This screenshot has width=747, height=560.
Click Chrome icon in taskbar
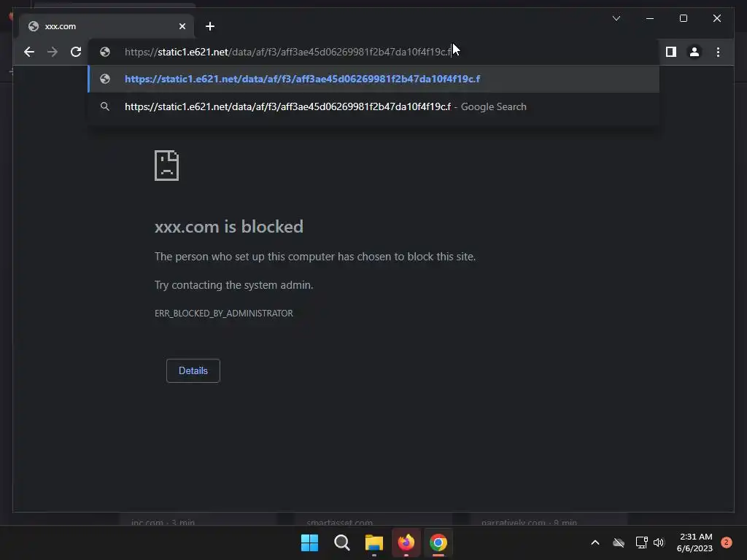[438, 542]
